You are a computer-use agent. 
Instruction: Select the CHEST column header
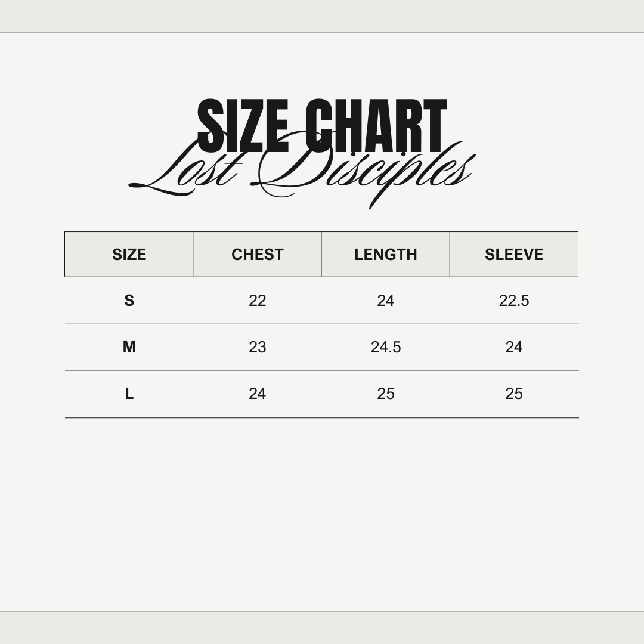[x=258, y=254]
